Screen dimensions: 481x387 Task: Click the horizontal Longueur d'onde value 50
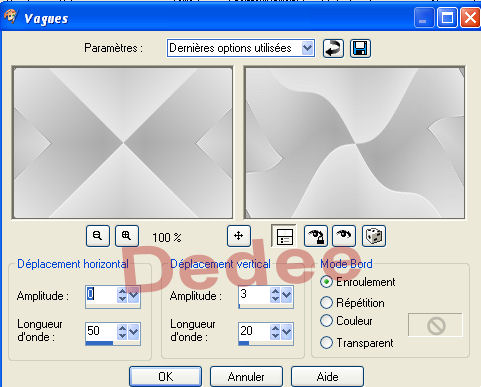(93, 331)
